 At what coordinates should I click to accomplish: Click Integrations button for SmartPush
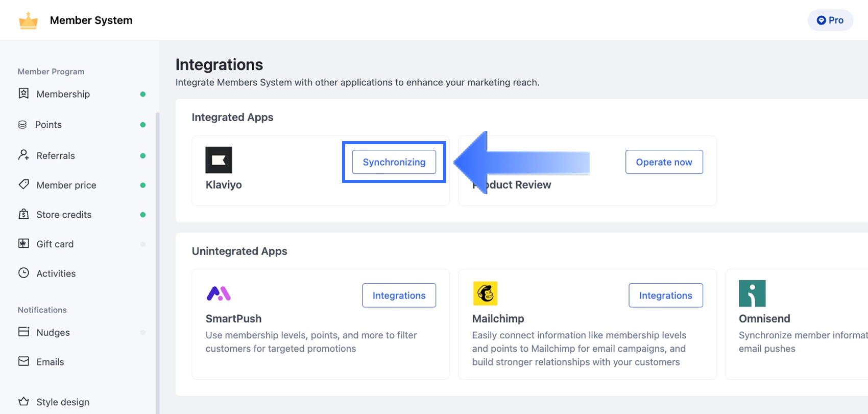pos(399,295)
